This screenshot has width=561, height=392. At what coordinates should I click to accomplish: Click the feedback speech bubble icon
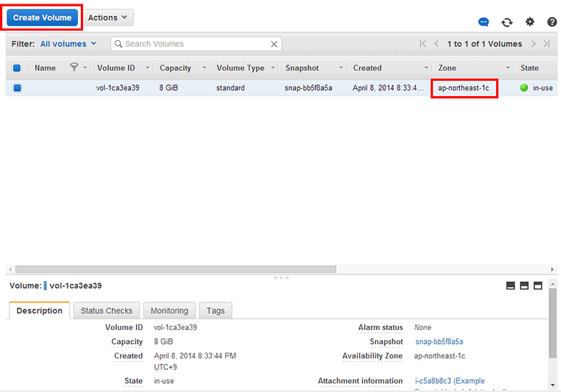tap(484, 23)
